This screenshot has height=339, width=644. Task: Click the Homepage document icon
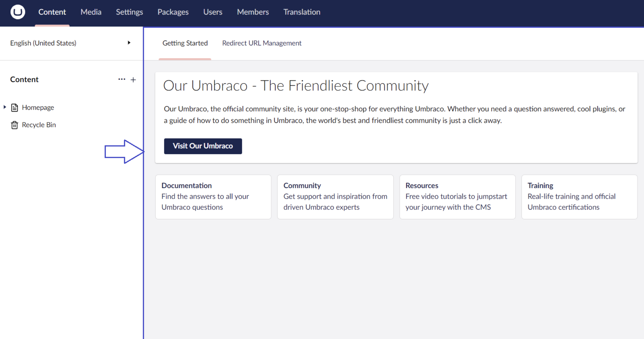pos(15,107)
